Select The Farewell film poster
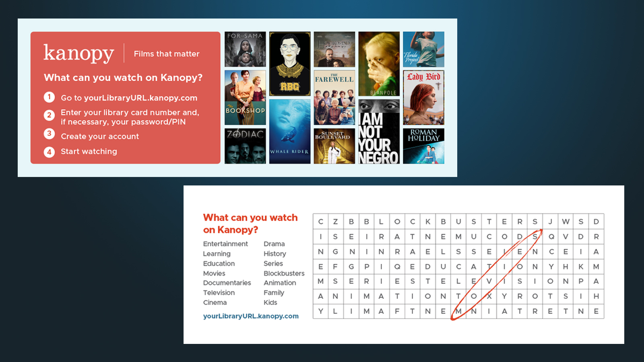This screenshot has height=362, width=644. [x=334, y=98]
